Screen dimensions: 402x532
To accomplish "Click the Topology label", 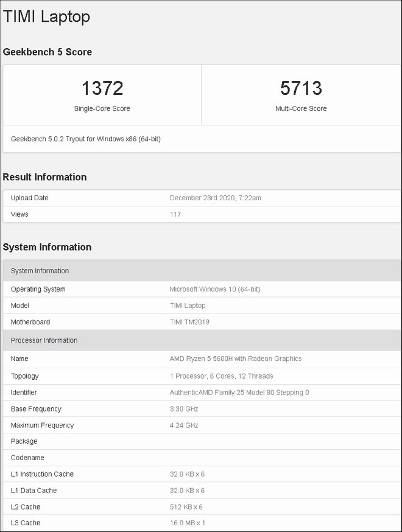I will click(25, 376).
